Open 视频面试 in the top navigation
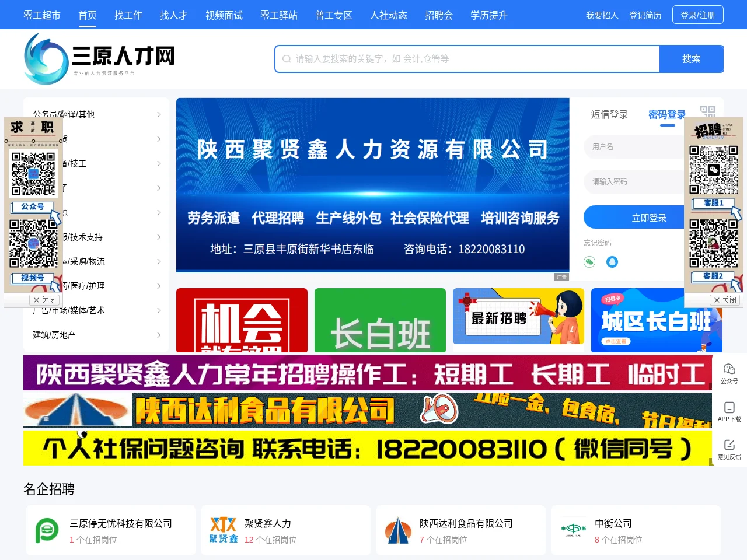 pos(224,15)
